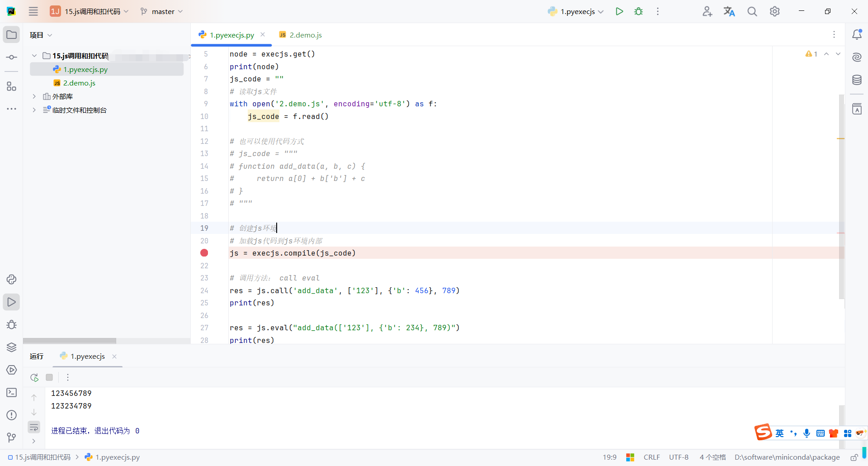This screenshot has width=868, height=466.
Task: Open the Commit tool window
Action: point(11,57)
